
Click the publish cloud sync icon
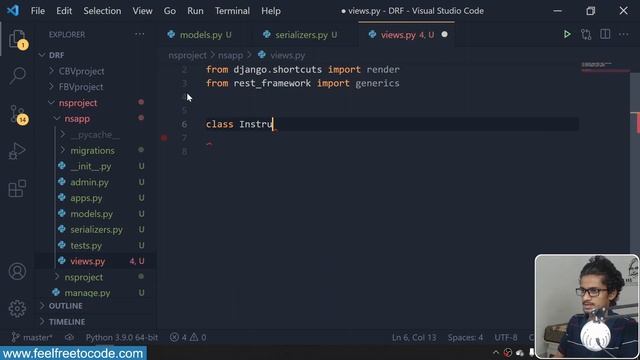[69, 338]
